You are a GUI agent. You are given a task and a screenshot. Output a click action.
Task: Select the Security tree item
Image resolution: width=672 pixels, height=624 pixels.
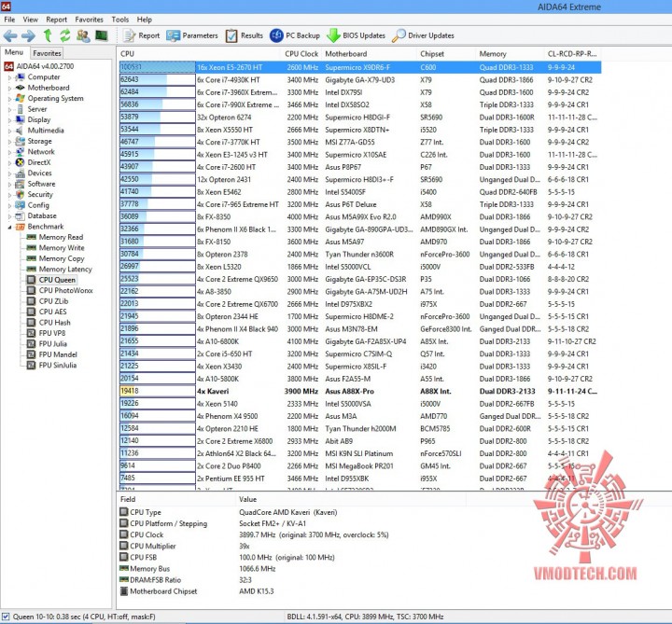35,194
